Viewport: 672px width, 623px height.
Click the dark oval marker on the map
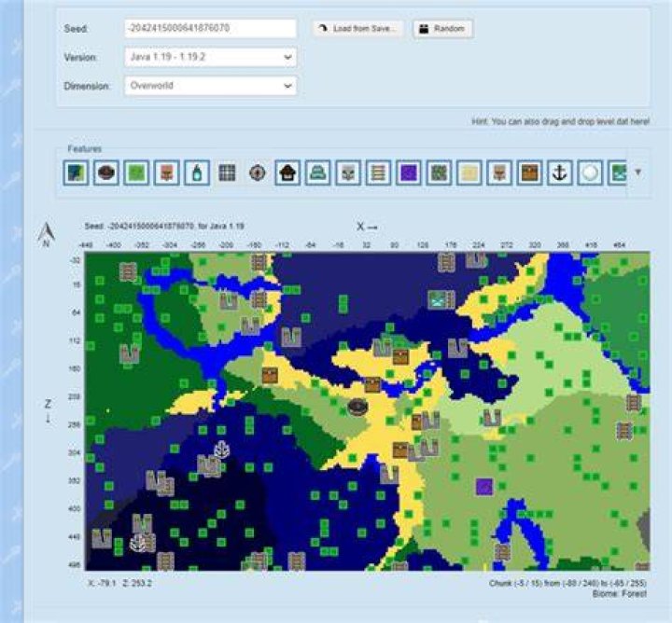pyautogui.click(x=357, y=407)
